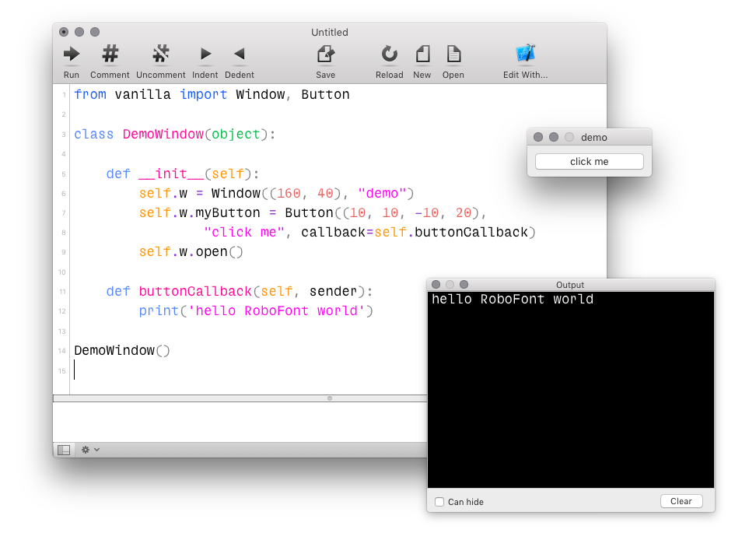This screenshot has width=756, height=540.
Task: Minimize the demo window
Action: pos(554,137)
